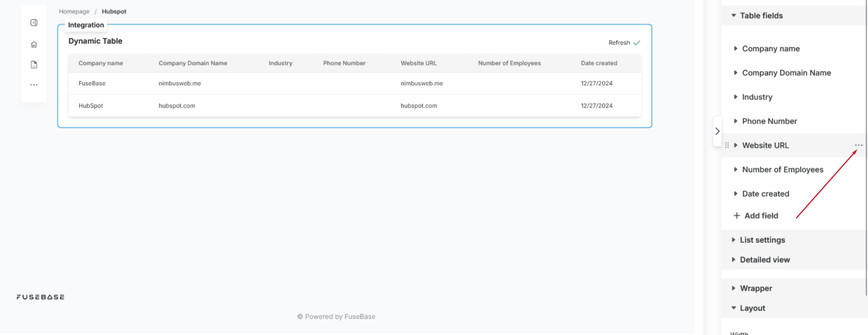Collapse the Table fields section

coord(734,15)
